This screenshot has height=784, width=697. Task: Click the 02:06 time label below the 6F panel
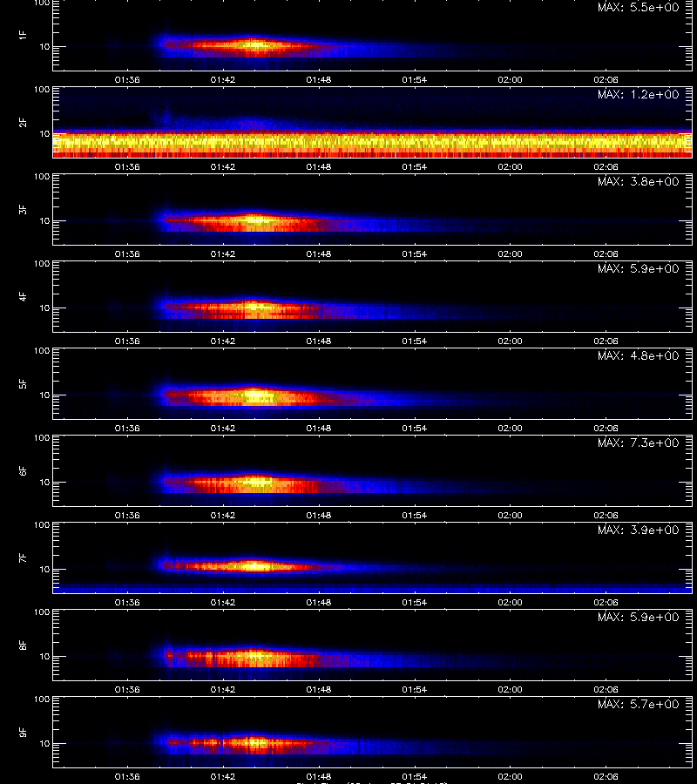click(606, 515)
